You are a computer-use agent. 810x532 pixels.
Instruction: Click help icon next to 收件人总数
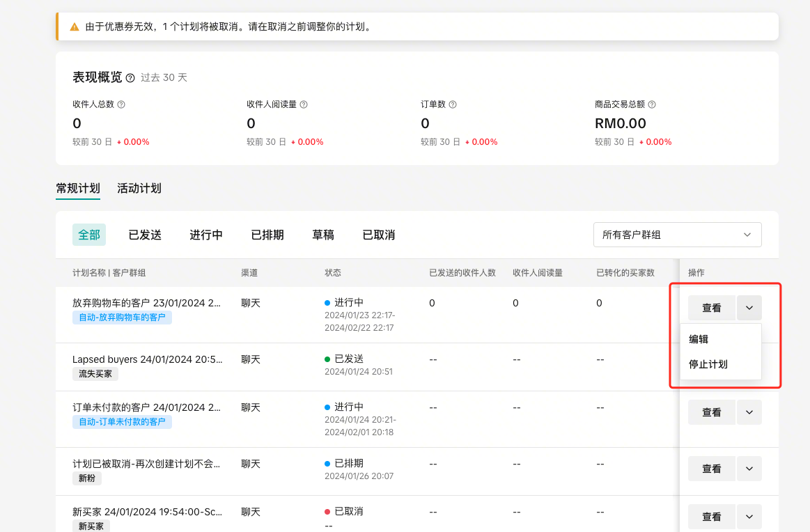coord(121,104)
